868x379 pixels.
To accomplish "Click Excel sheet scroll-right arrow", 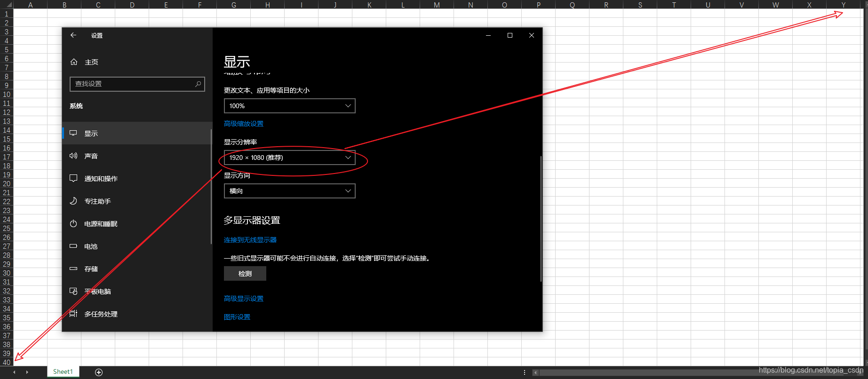I will click(x=27, y=372).
